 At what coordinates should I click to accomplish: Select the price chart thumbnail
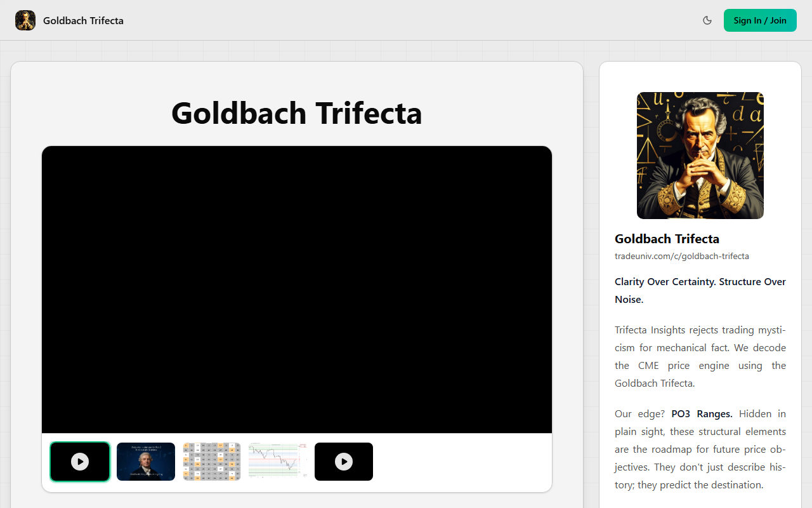pos(278,462)
